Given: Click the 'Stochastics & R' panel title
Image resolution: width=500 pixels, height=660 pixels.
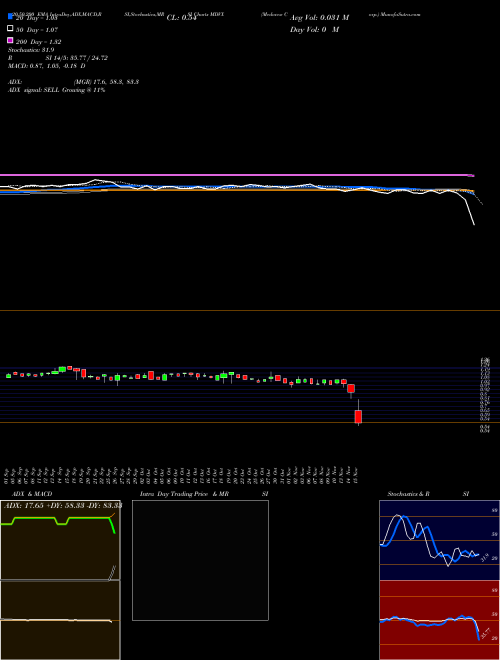Looking at the screenshot, I should point(408,494).
